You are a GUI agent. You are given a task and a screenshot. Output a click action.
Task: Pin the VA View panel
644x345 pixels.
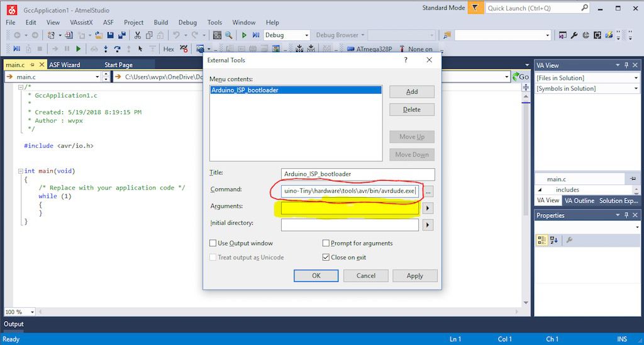coord(627,65)
